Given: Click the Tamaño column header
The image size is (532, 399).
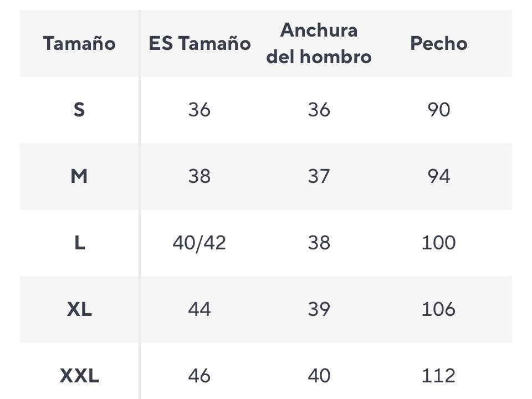Looking at the screenshot, I should point(79,43).
